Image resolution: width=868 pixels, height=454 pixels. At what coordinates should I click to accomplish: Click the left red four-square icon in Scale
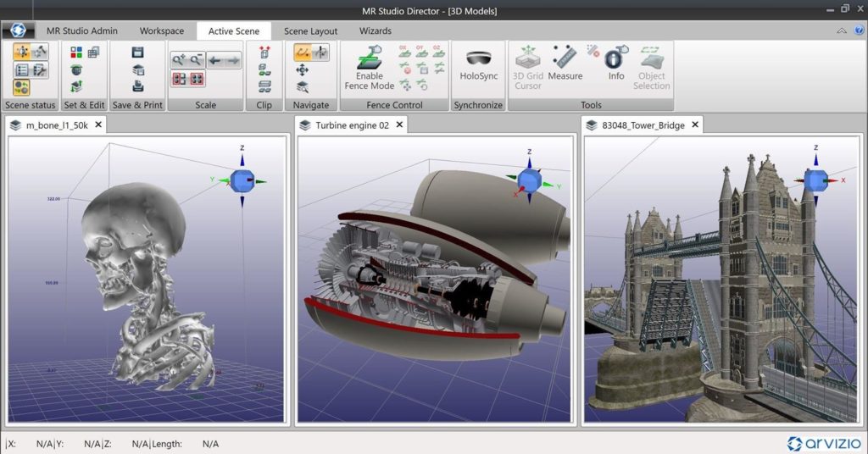[180, 79]
